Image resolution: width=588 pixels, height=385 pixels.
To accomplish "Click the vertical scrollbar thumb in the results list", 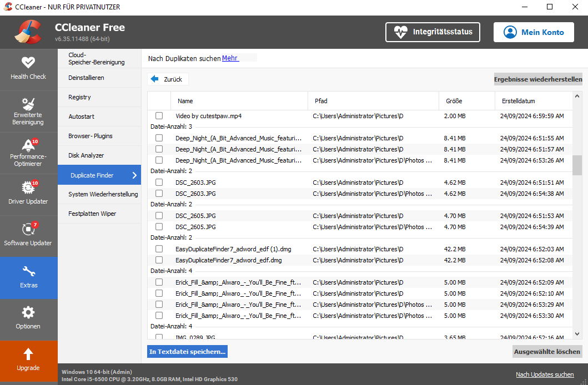I will [577, 165].
